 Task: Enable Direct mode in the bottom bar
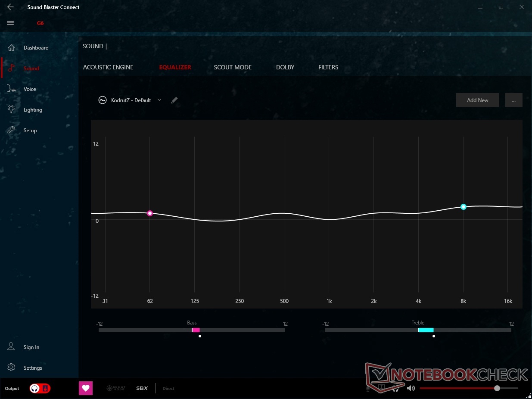coord(168,389)
